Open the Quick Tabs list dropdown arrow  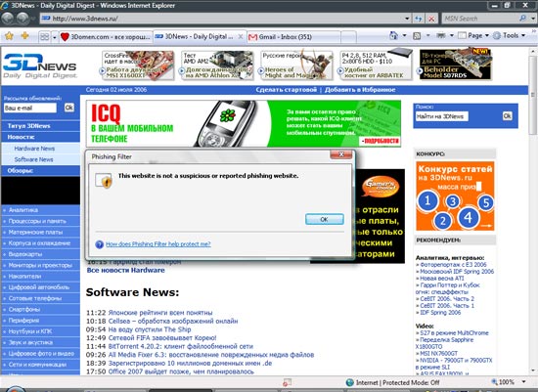54,37
